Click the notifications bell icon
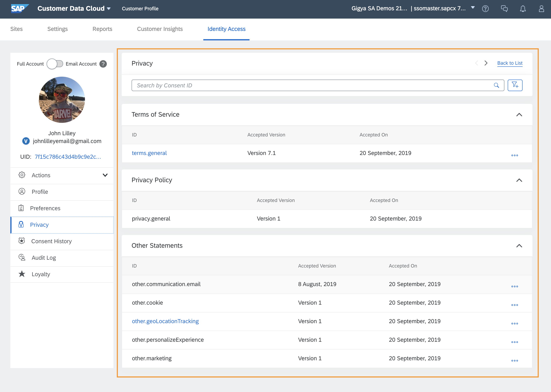This screenshot has width=551, height=392. (x=523, y=9)
